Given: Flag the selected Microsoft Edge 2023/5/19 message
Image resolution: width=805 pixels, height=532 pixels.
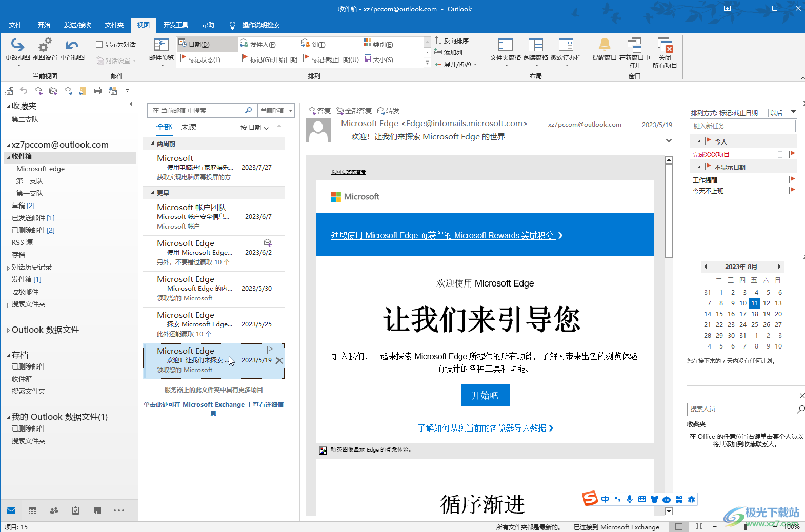Looking at the screenshot, I should tap(270, 350).
